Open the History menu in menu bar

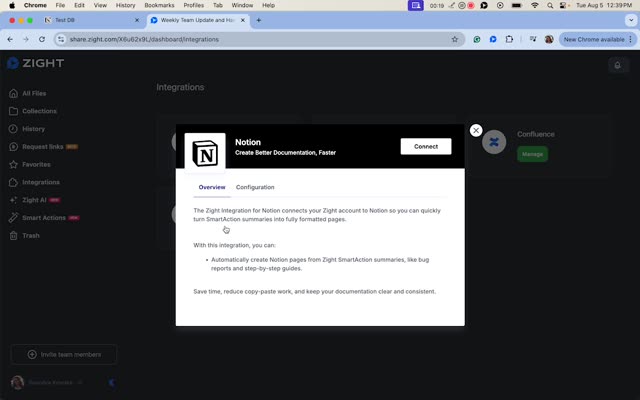pos(125,5)
